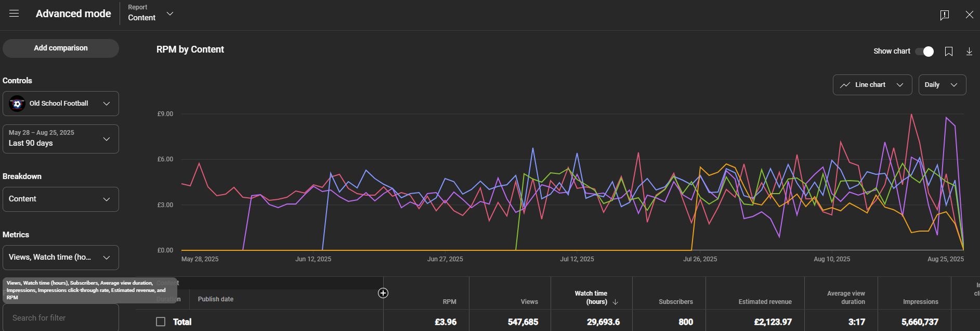Focus the Search for filter field

pyautogui.click(x=61, y=317)
